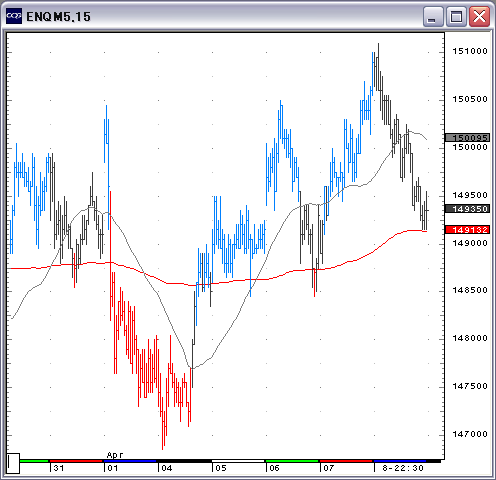Click the white session segment above 05

tap(238, 461)
